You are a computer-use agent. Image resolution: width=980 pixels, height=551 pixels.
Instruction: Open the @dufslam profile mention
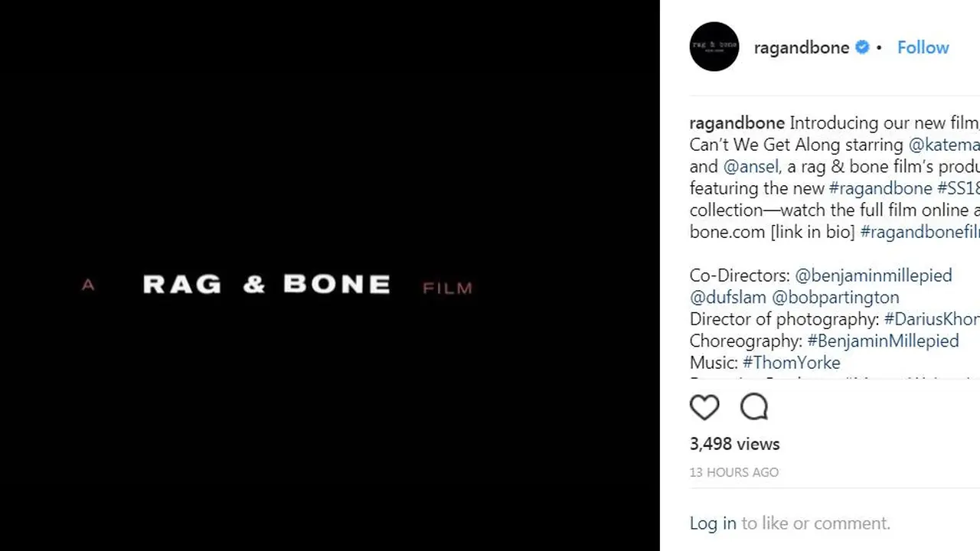pyautogui.click(x=728, y=297)
